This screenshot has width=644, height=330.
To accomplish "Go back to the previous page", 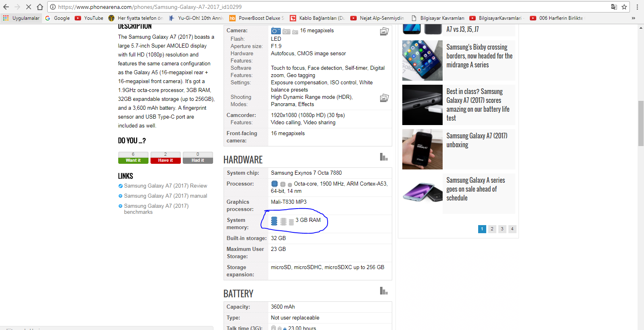I will (x=6, y=7).
